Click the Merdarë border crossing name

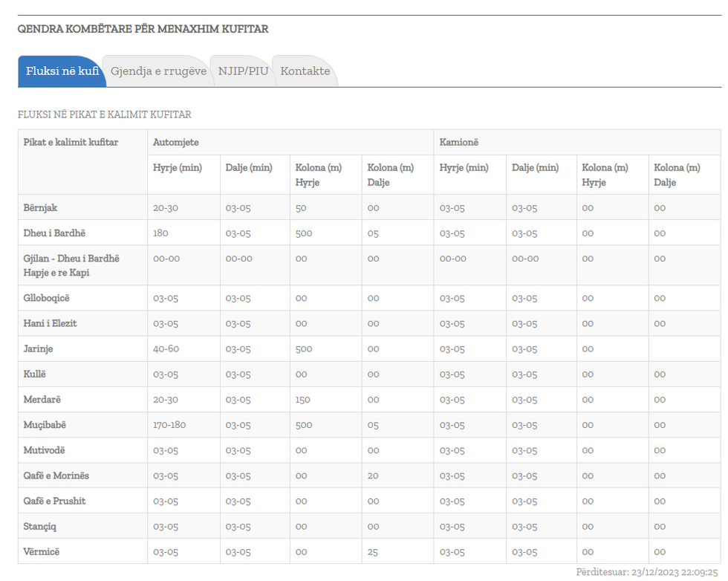click(x=42, y=400)
